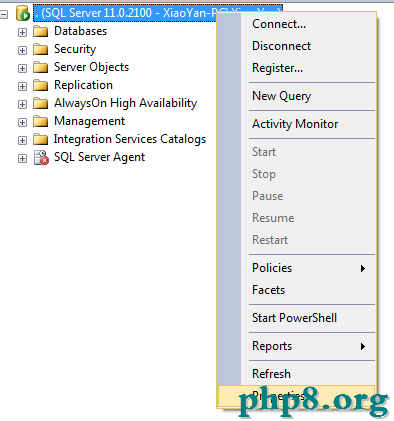Select the Security tree label
Image resolution: width=394 pixels, height=421 pixels.
point(75,49)
